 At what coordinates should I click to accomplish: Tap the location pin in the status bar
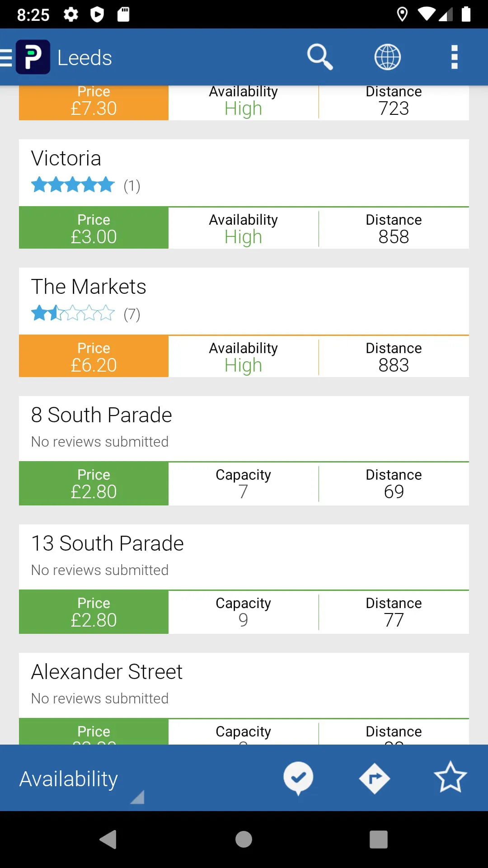(403, 14)
